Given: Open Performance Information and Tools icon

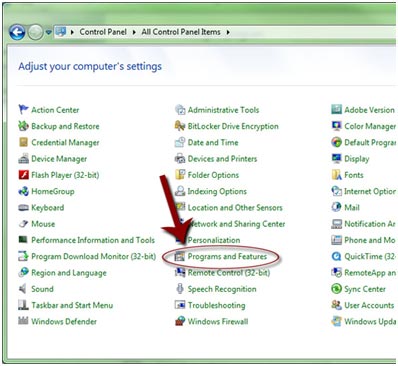Looking at the screenshot, I should coord(23,240).
